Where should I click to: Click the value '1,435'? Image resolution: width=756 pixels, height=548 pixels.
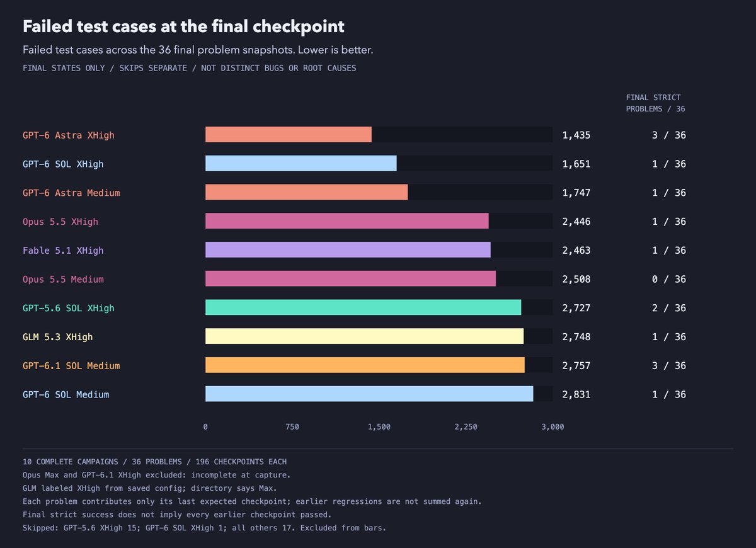[576, 135]
